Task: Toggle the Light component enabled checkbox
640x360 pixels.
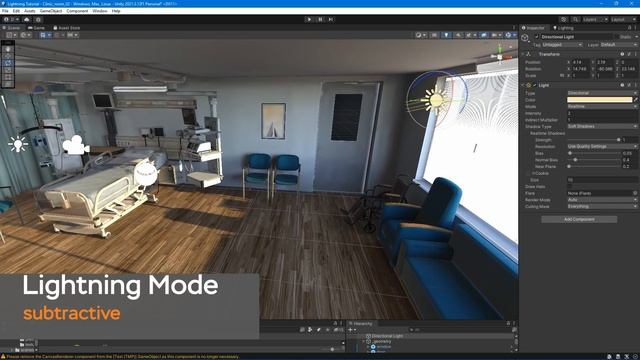Action: point(535,85)
